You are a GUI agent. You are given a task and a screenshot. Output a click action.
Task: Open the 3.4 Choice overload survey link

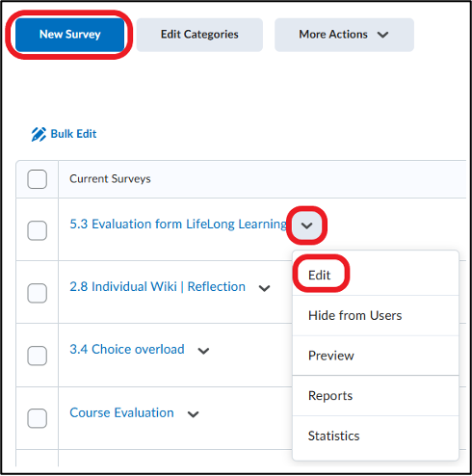127,349
